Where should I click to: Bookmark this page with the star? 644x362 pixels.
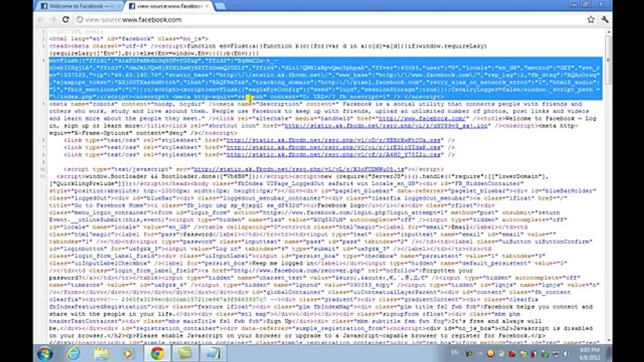pos(591,20)
